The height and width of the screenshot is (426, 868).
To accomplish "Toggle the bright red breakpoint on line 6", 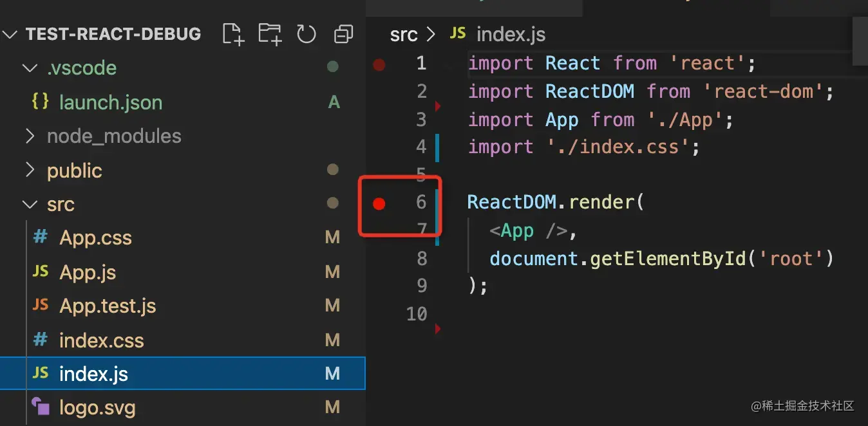I will click(379, 204).
